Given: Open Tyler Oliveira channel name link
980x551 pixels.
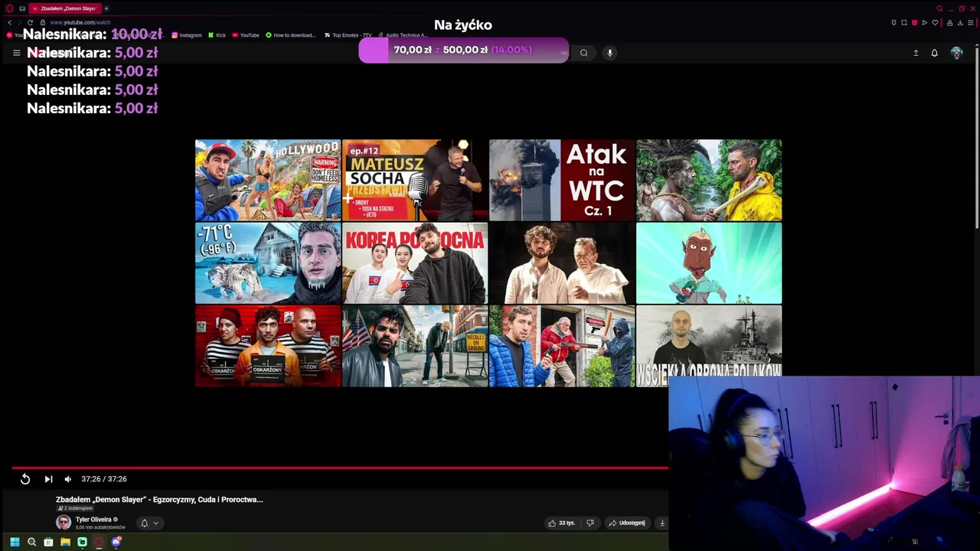Looking at the screenshot, I should [x=93, y=520].
